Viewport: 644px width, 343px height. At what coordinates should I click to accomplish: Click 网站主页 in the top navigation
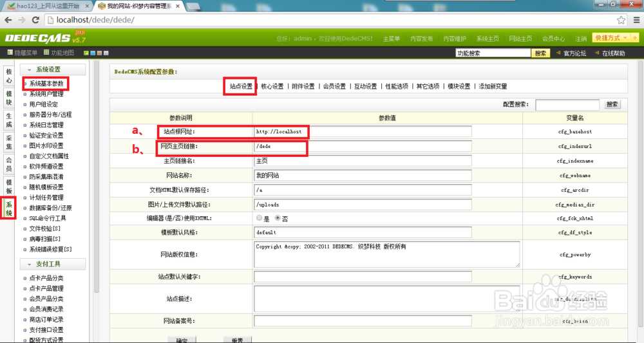click(x=520, y=39)
